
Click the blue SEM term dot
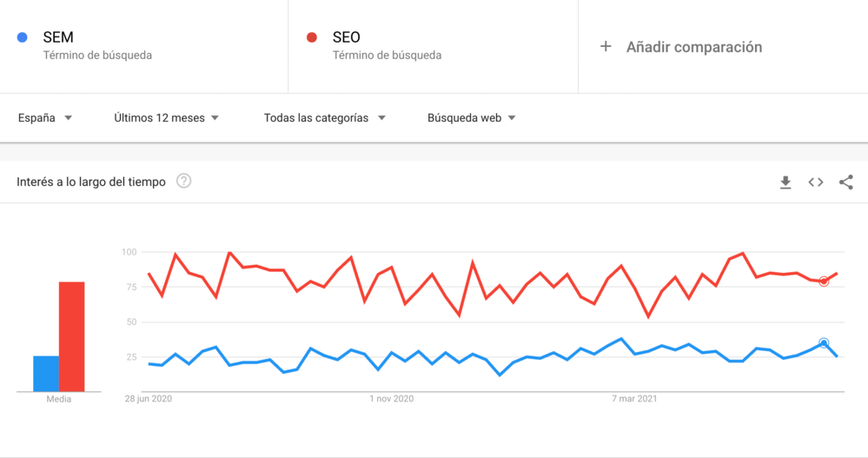23,37
